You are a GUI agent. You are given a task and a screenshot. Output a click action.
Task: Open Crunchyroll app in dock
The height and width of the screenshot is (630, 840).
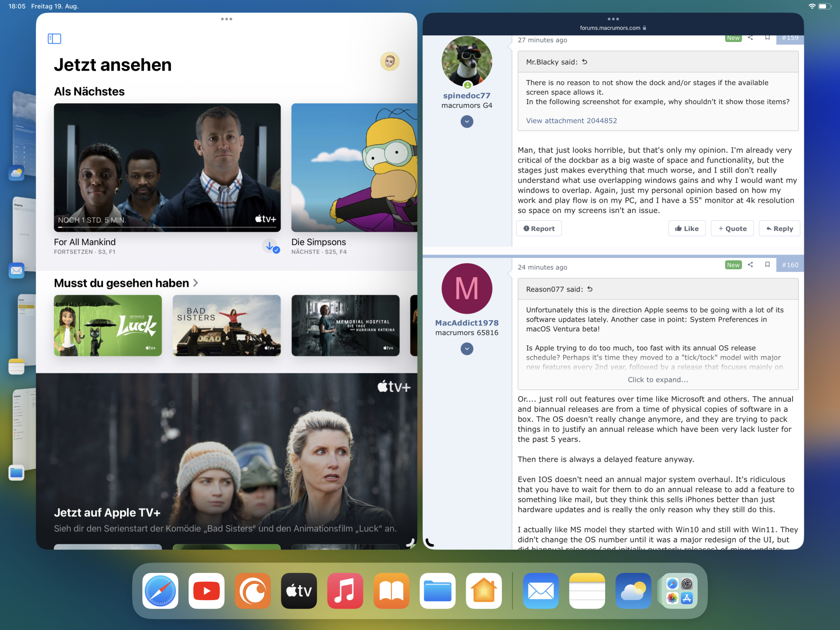coord(253,591)
